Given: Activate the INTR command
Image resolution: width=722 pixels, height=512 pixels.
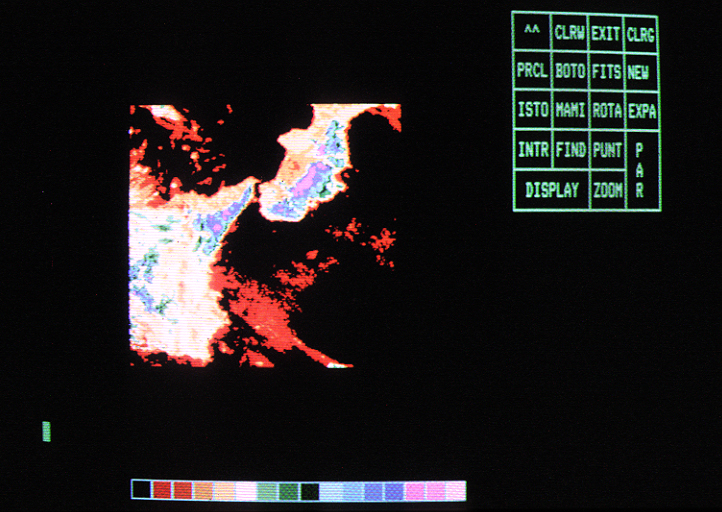Looking at the screenshot, I should pyautogui.click(x=531, y=150).
